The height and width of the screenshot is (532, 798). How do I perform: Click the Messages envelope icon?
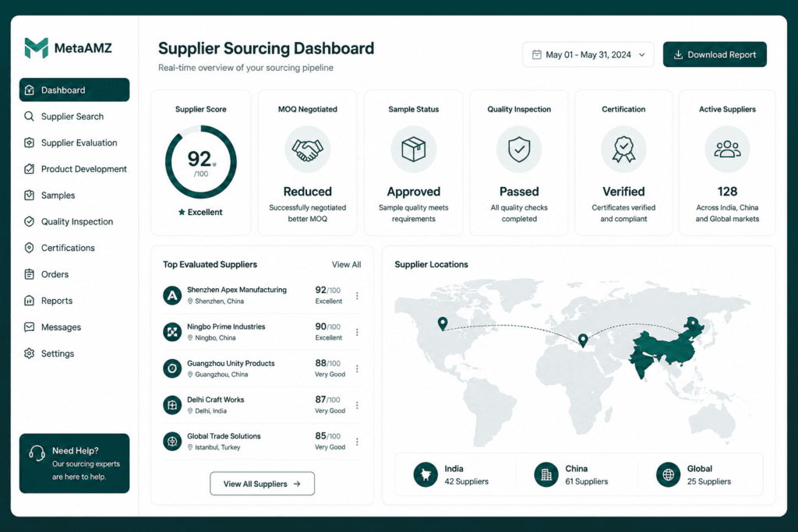(x=29, y=327)
